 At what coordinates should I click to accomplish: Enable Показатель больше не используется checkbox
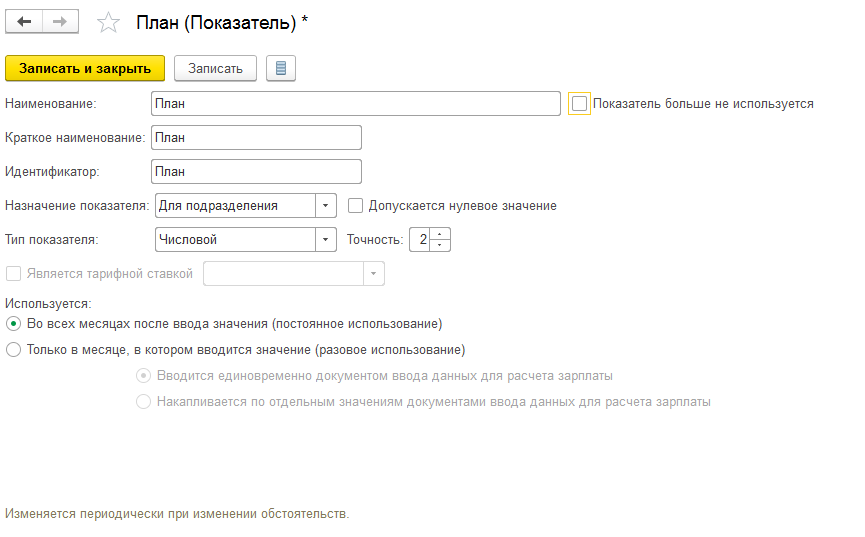click(x=579, y=104)
